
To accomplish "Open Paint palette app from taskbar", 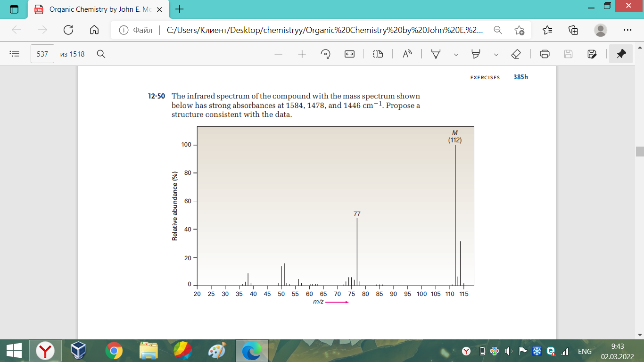I will pos(217,351).
